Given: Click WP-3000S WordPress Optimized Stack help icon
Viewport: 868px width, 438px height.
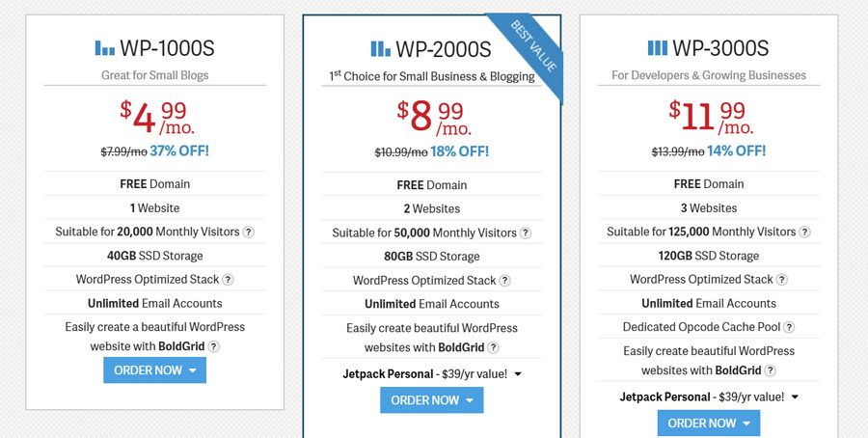Looking at the screenshot, I should (x=782, y=280).
